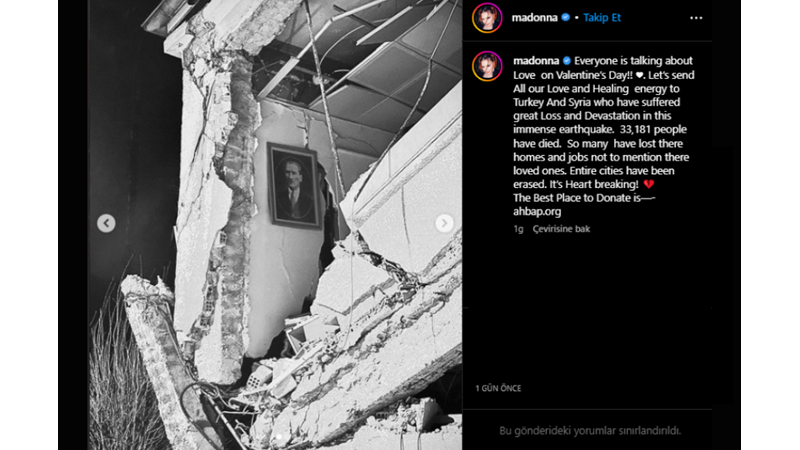
Task: Click the verified badge in the caption
Action: [x=567, y=61]
